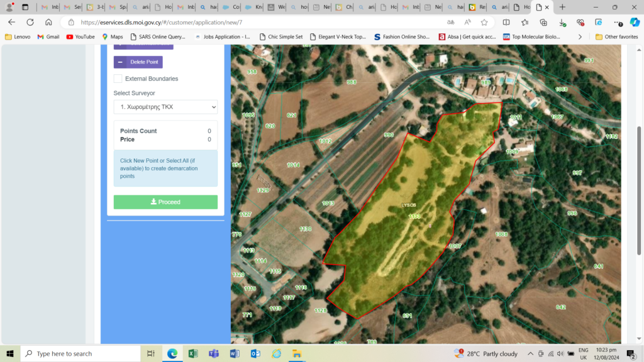Open Outlook from the taskbar
Viewport: 644px width, 362px height.
point(255,353)
